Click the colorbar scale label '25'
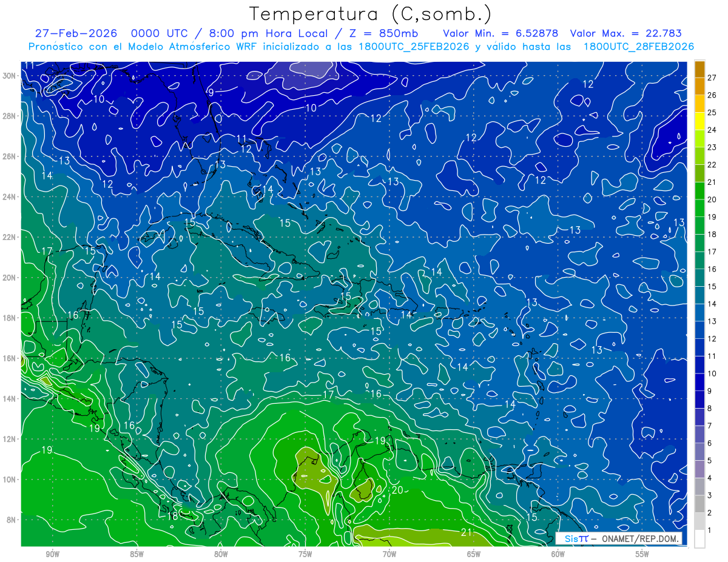Viewport: 728px width, 562px height. click(713, 112)
